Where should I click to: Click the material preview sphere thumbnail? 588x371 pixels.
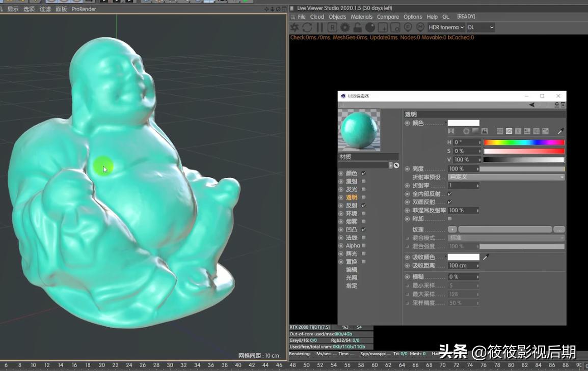[359, 130]
